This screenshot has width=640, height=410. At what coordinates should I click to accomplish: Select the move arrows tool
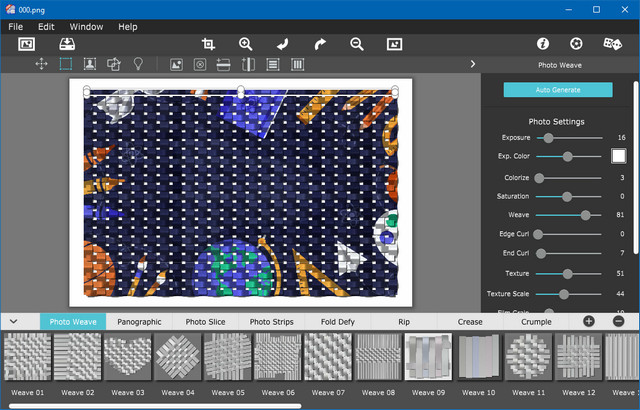pyautogui.click(x=42, y=64)
